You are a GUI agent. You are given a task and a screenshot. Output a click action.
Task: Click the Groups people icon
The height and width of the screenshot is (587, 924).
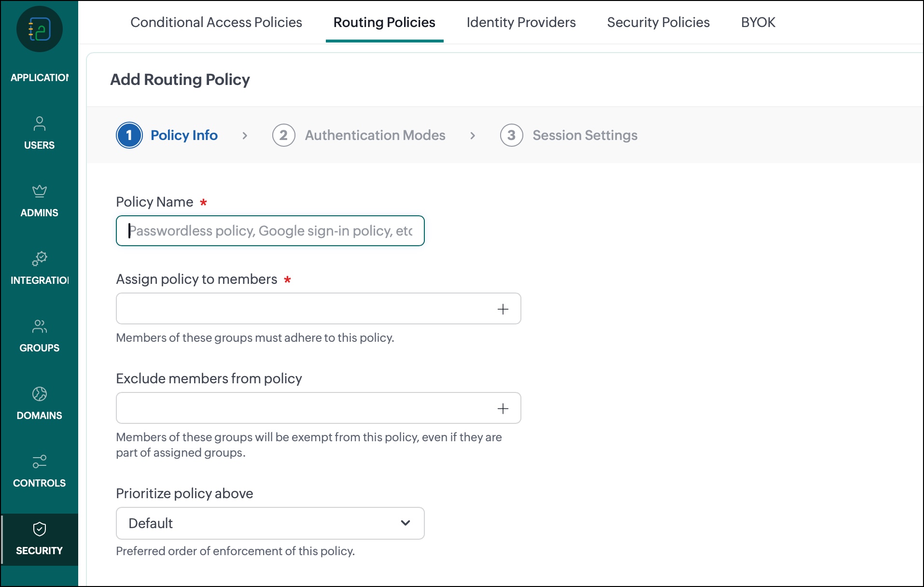coord(39,327)
